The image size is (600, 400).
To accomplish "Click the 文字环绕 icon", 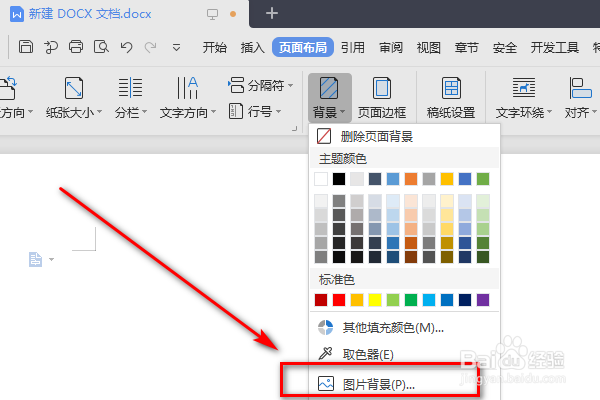I will click(524, 88).
